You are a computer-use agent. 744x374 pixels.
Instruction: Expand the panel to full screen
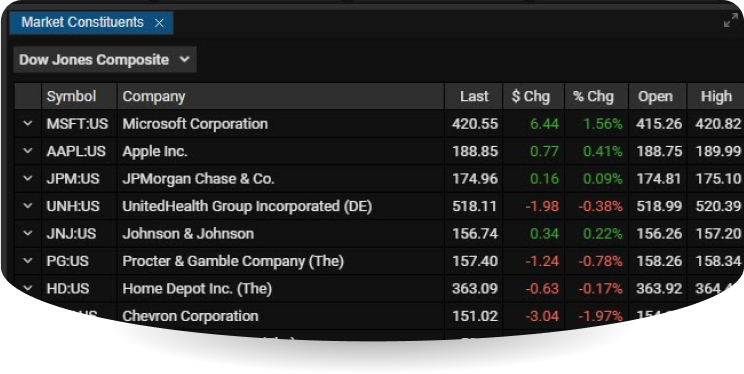click(731, 20)
